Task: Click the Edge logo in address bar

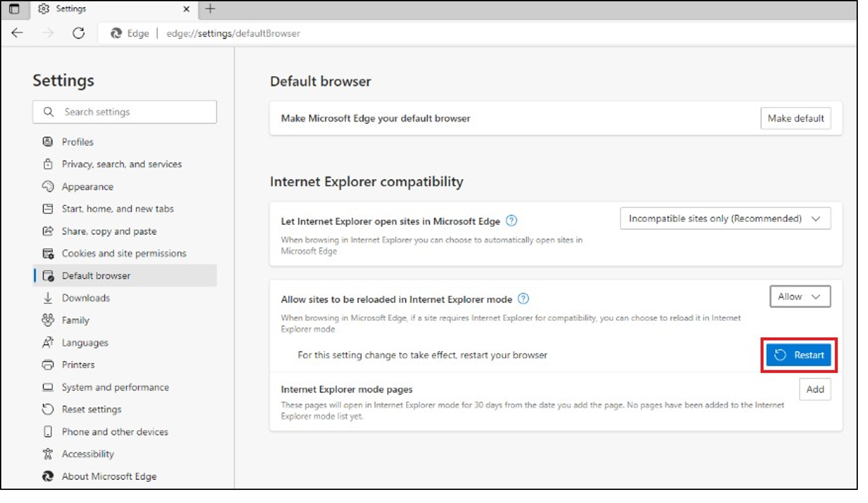Action: [116, 33]
